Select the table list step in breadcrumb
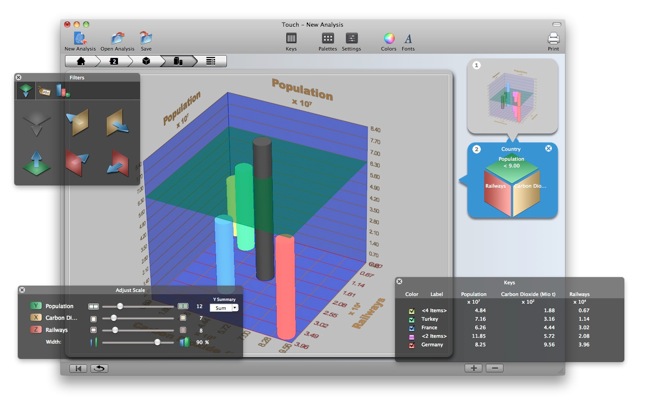 211,61
